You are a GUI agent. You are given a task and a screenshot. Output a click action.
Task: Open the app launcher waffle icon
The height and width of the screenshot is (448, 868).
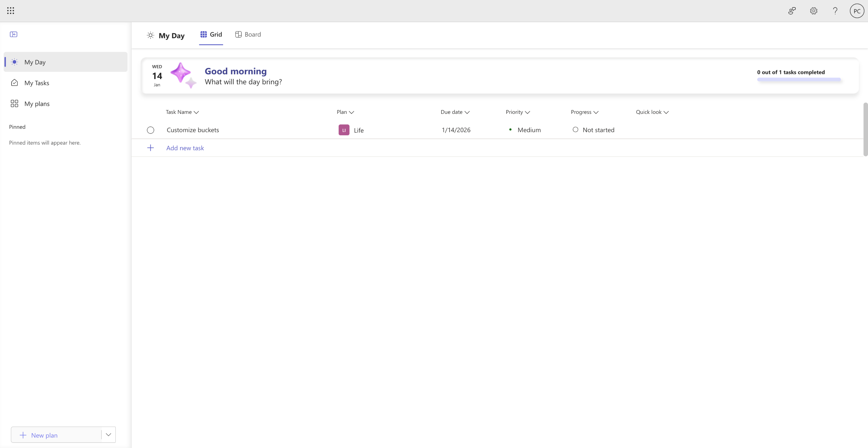point(11,11)
